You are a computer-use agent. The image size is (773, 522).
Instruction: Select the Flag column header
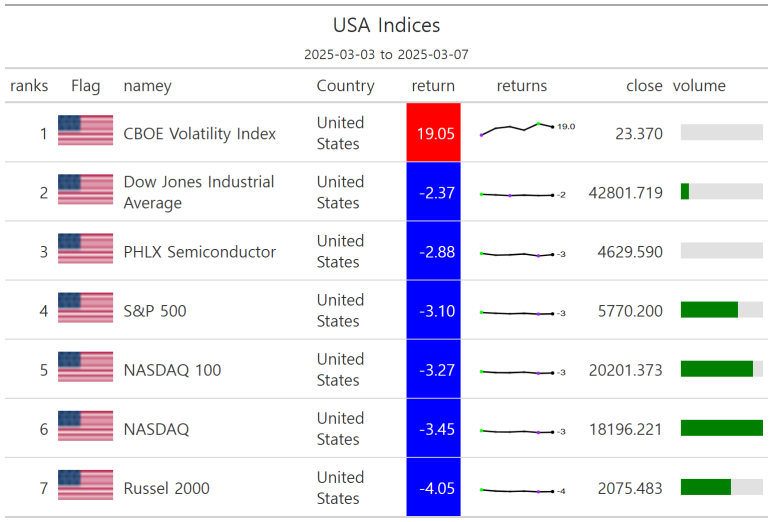click(86, 86)
